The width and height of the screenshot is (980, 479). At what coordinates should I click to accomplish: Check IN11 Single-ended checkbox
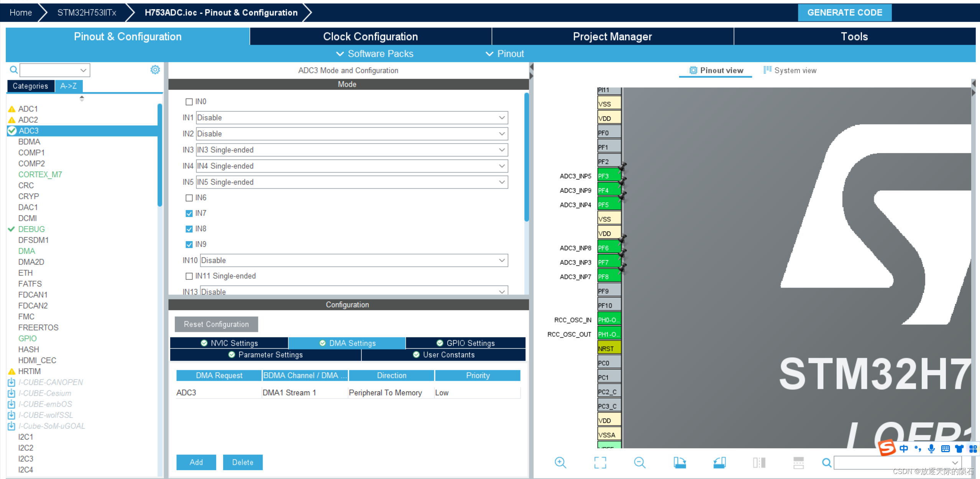(189, 276)
